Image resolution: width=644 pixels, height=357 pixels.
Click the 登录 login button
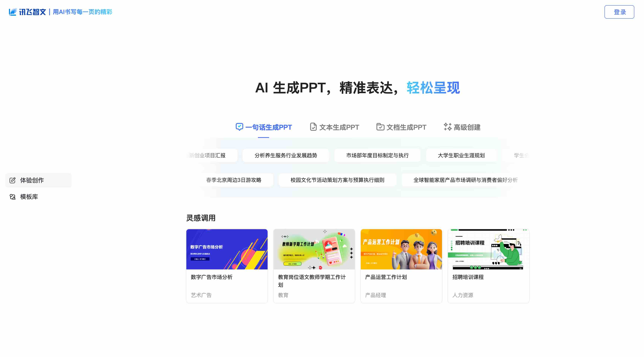click(x=619, y=12)
